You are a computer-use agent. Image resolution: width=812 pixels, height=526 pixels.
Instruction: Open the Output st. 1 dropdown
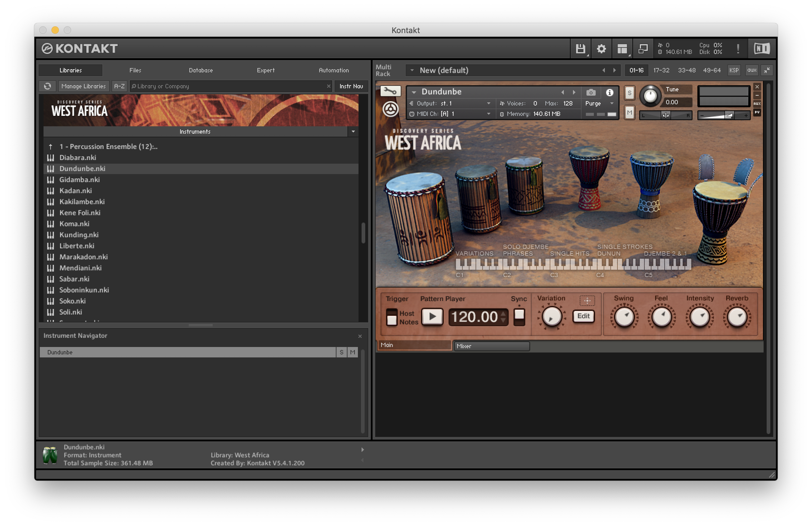pyautogui.click(x=488, y=103)
